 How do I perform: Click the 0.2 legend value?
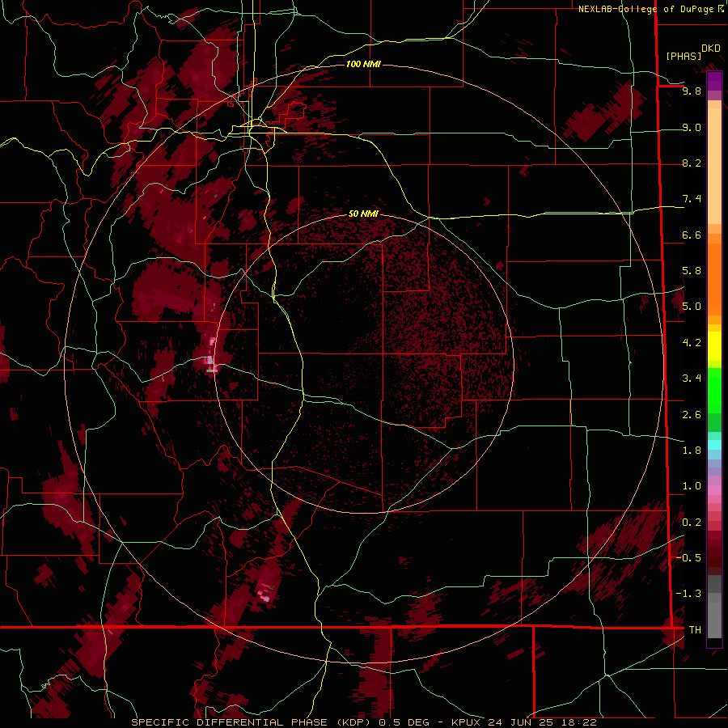coord(692,522)
